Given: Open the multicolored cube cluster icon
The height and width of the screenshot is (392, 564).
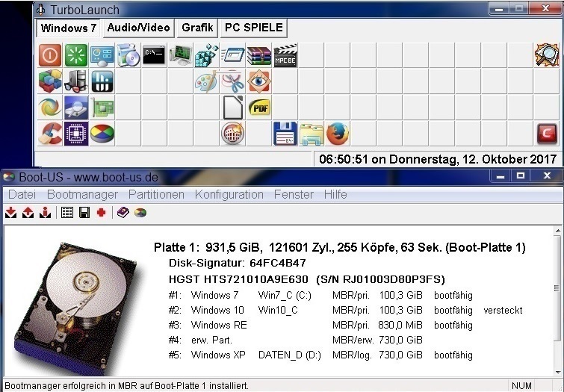Looking at the screenshot, I should click(x=50, y=81).
